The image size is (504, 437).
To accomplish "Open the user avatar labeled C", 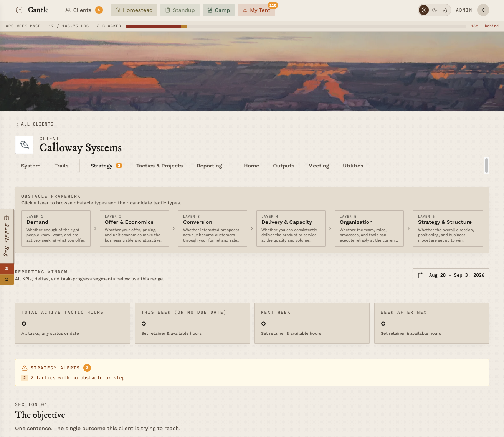I will click(x=483, y=10).
